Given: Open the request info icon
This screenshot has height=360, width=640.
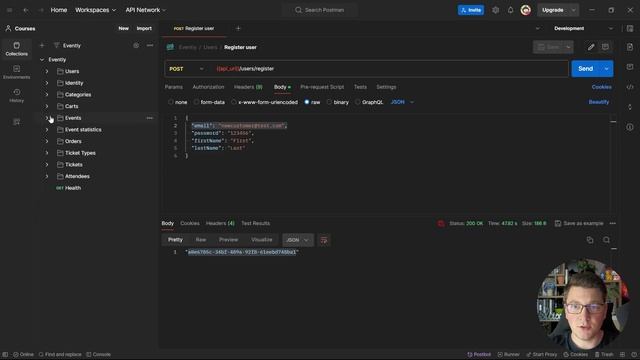Looking at the screenshot, I should point(630,127).
